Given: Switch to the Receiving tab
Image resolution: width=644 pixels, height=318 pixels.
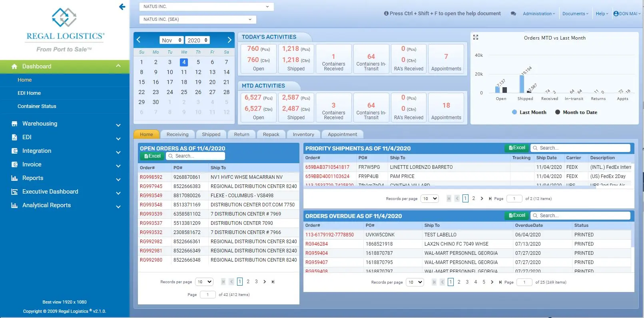Looking at the screenshot, I should click(x=177, y=134).
